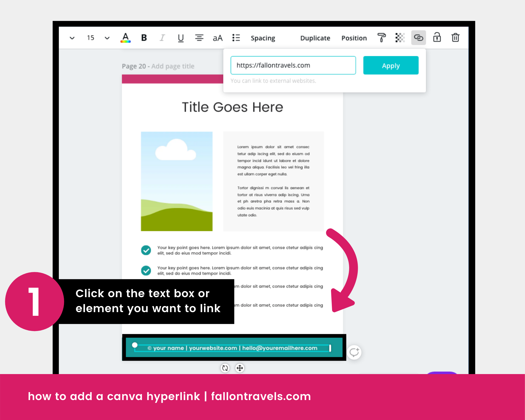525x420 pixels.
Task: Click the Spacing menu item in toolbar
Action: (262, 38)
